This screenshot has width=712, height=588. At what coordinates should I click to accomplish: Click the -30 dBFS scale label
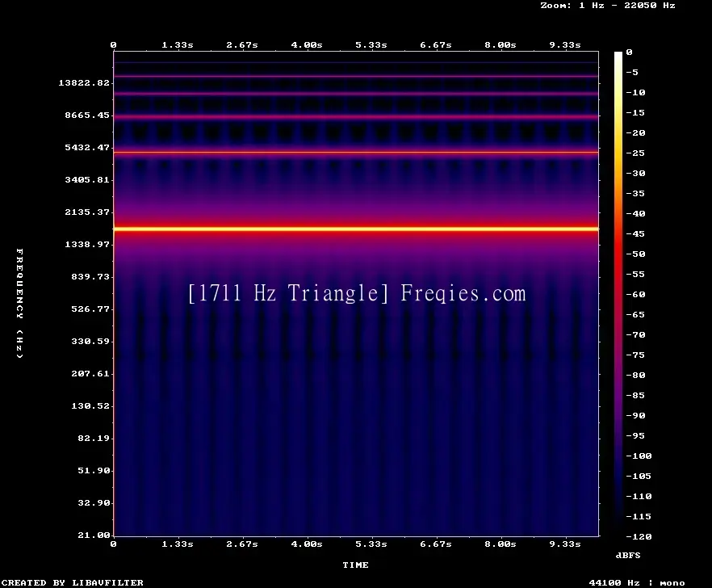coord(635,173)
